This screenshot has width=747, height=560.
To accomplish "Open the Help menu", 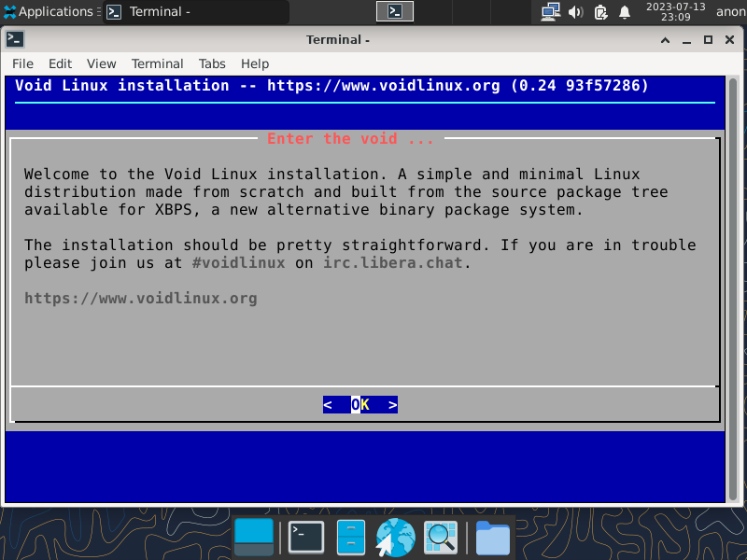I will coord(255,63).
